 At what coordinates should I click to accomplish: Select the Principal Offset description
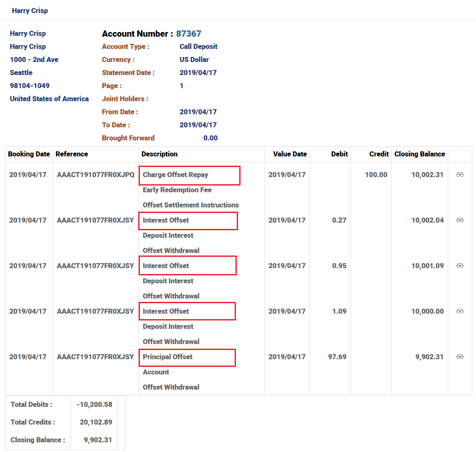click(x=167, y=357)
